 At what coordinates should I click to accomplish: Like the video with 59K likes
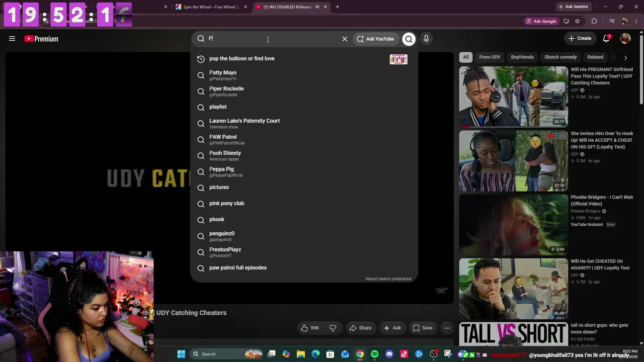[310, 328]
